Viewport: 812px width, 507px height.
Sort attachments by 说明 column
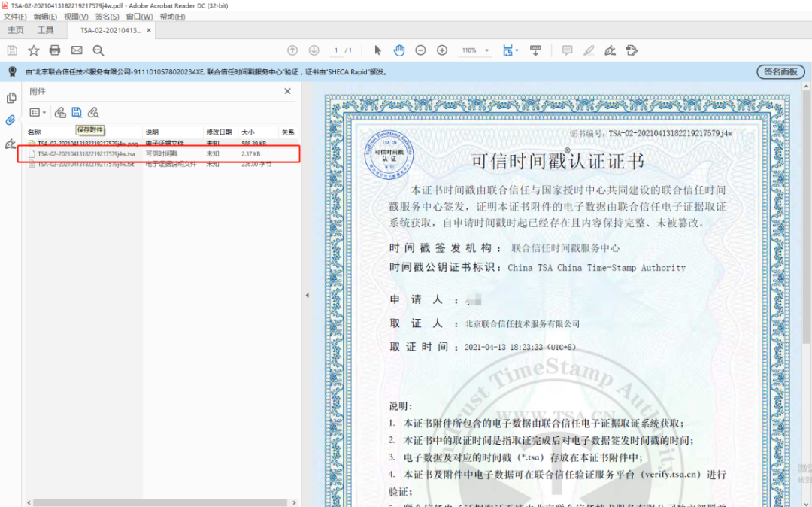click(x=152, y=132)
